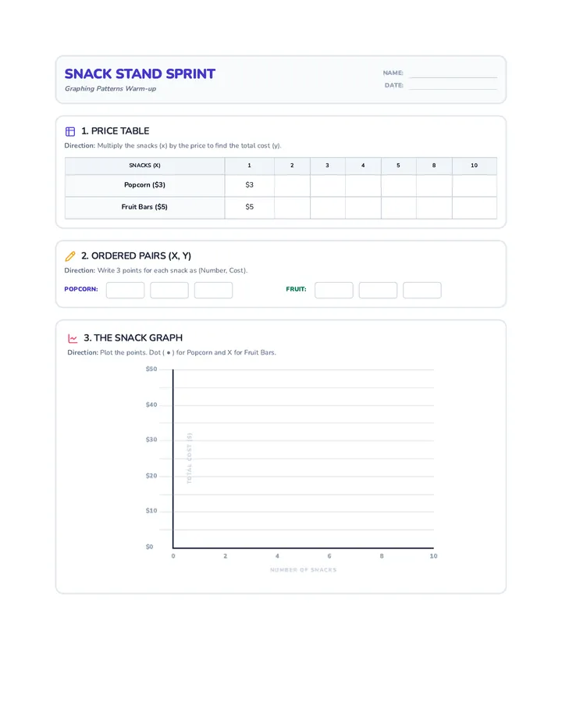Click the Fruit Bars cell under column 10
Screen dimensions: 562x728
(x=475, y=208)
